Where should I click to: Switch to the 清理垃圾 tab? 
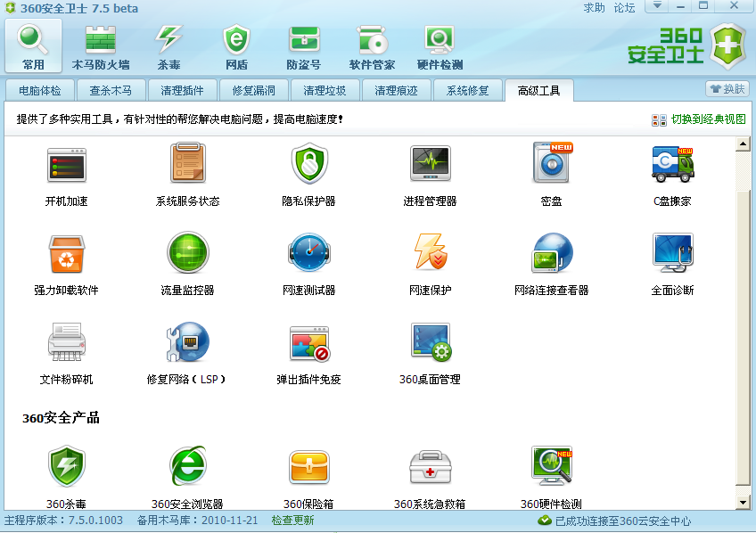(x=325, y=91)
